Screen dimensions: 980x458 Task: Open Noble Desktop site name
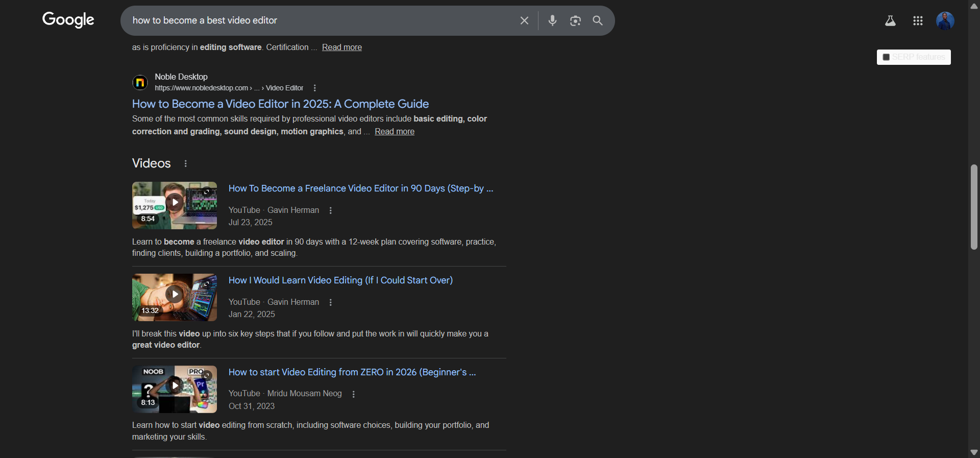[181, 77]
